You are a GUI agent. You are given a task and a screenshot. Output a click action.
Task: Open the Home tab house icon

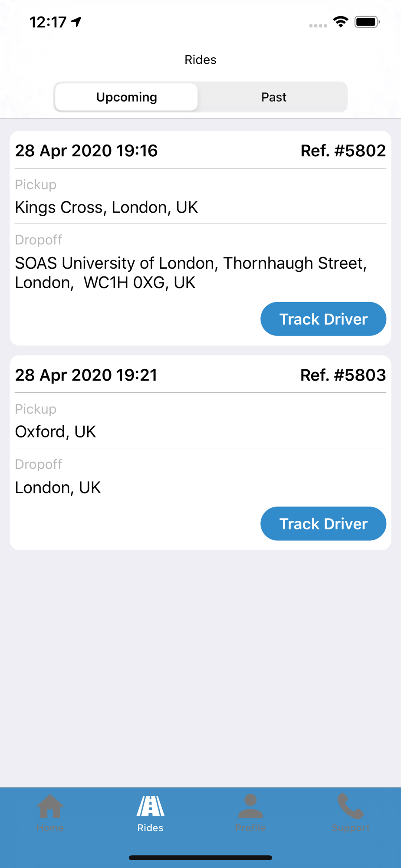coord(50,806)
